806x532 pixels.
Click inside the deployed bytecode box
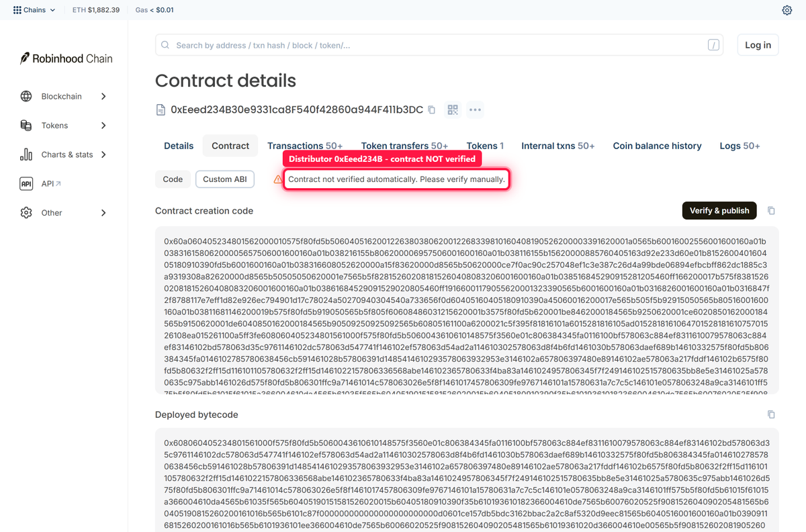[x=467, y=480]
